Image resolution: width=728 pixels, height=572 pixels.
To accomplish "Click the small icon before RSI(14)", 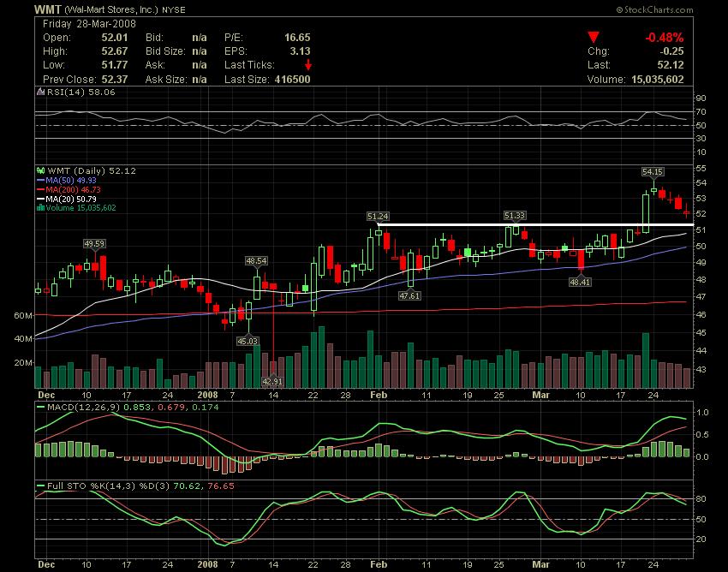I will [x=41, y=92].
